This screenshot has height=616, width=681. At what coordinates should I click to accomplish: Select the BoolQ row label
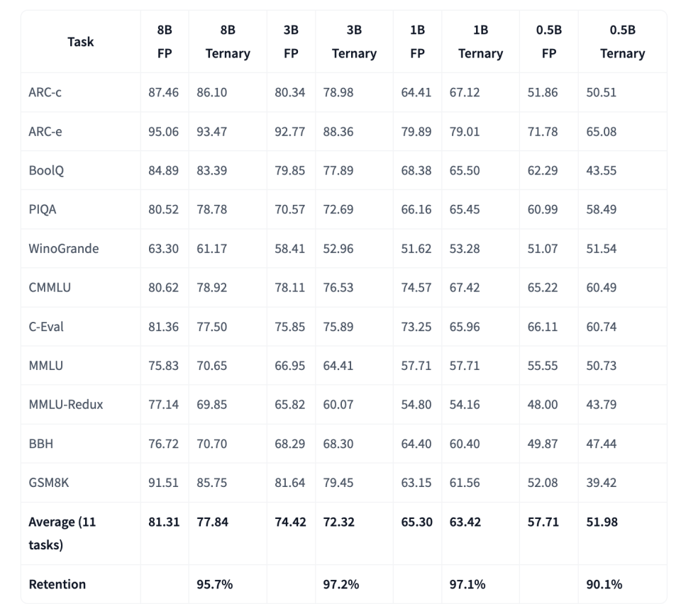(46, 170)
